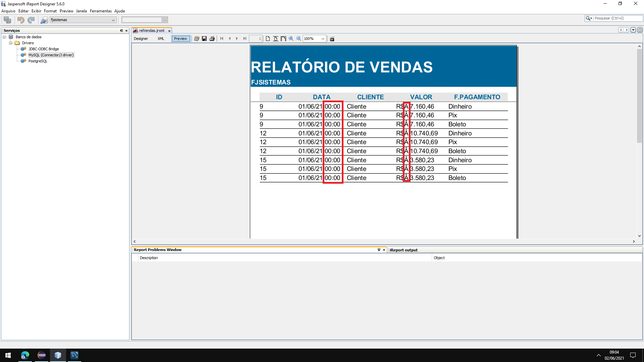
Task: Click the undo arrow in main toolbar
Action: [x=21, y=20]
